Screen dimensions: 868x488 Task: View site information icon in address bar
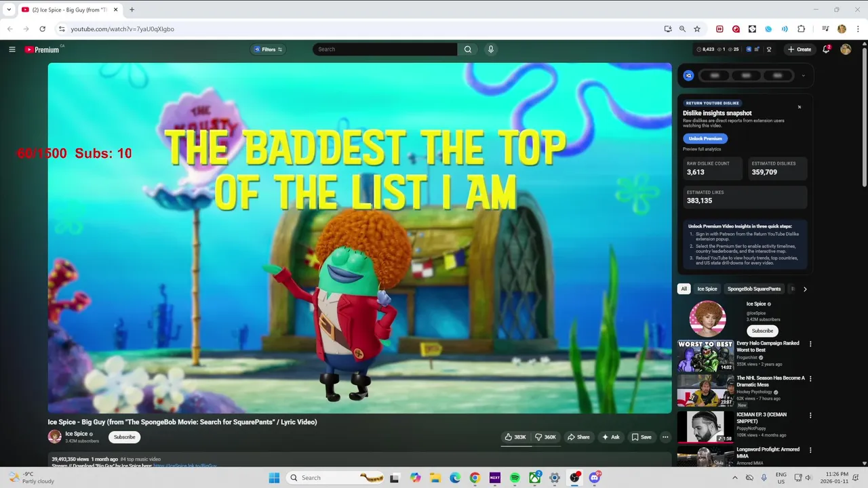click(x=62, y=29)
